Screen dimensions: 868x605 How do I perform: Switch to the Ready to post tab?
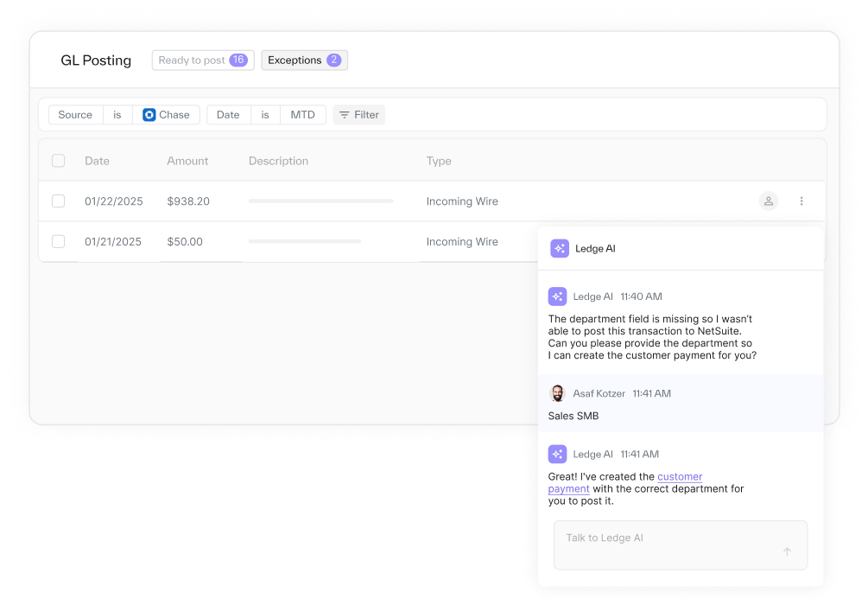tap(203, 60)
